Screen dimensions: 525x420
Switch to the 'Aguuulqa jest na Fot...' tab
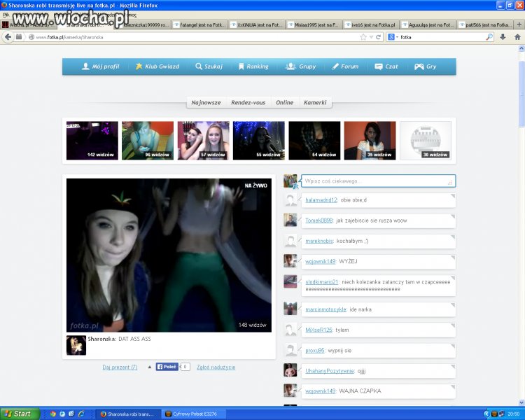pos(428,24)
